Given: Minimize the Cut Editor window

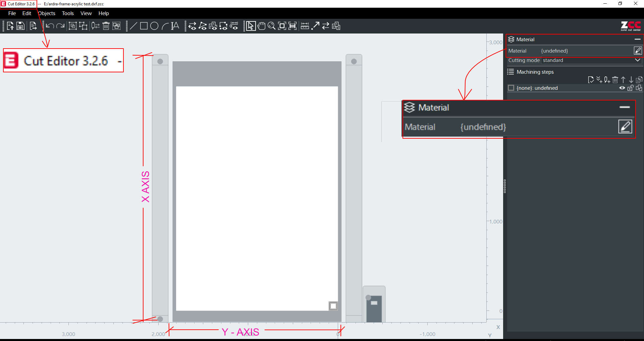Looking at the screenshot, I should tap(605, 4).
